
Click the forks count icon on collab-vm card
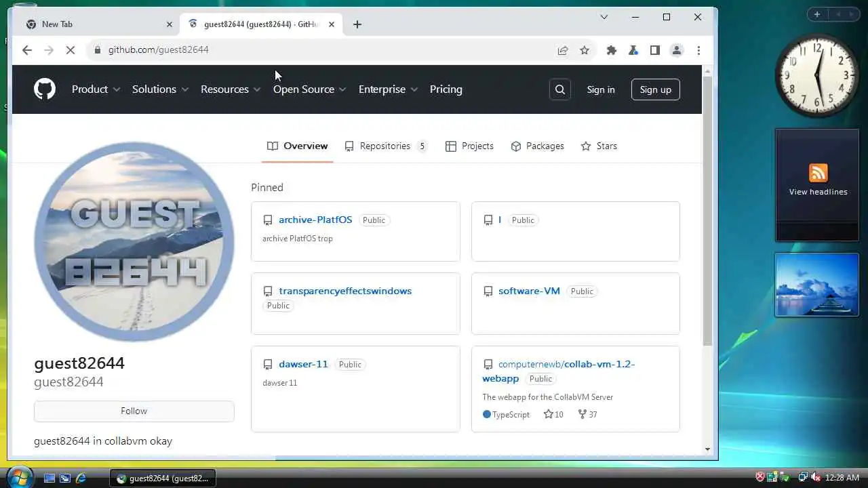[x=582, y=414]
